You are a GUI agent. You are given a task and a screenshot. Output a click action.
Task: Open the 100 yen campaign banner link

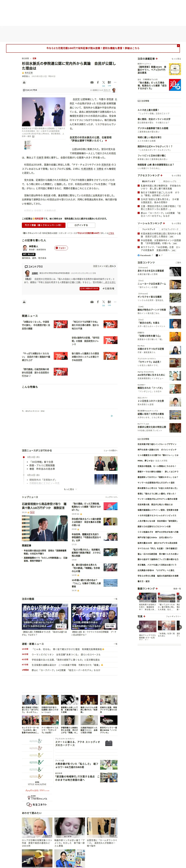pyautogui.click(x=93, y=48)
